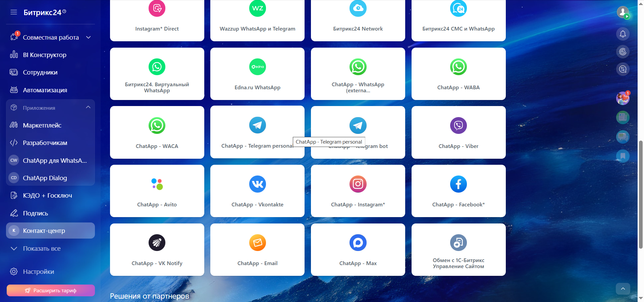This screenshot has height=302, width=644.
Task: Expand the Показать все list
Action: tap(42, 249)
